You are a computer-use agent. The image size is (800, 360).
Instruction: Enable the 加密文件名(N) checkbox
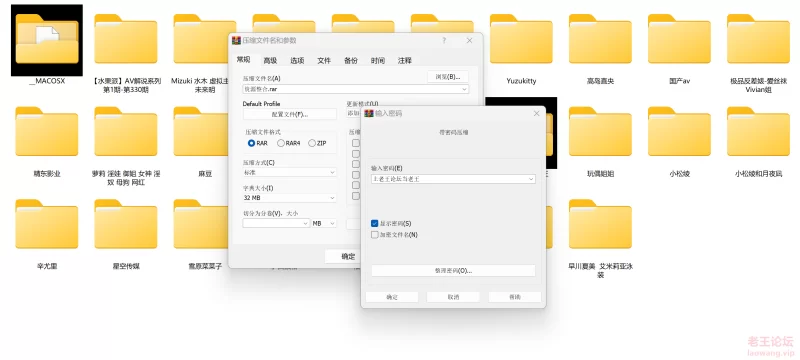click(375, 235)
